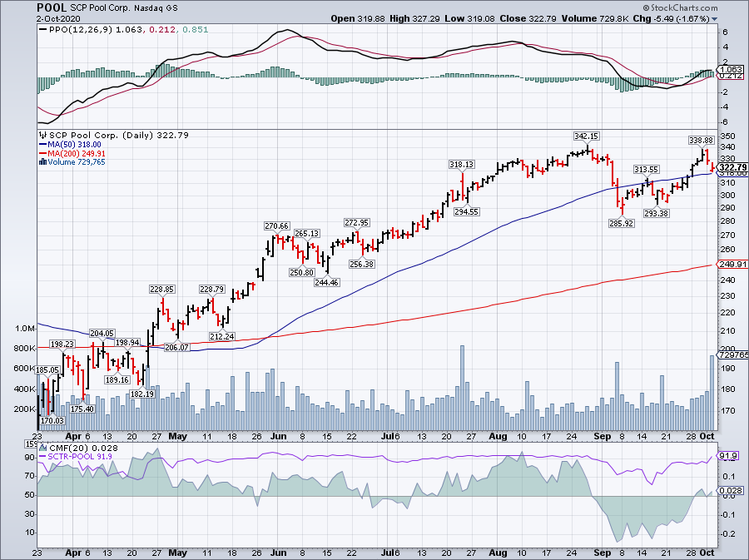
Task: Click the 170.03 low price label
Action: click(52, 420)
